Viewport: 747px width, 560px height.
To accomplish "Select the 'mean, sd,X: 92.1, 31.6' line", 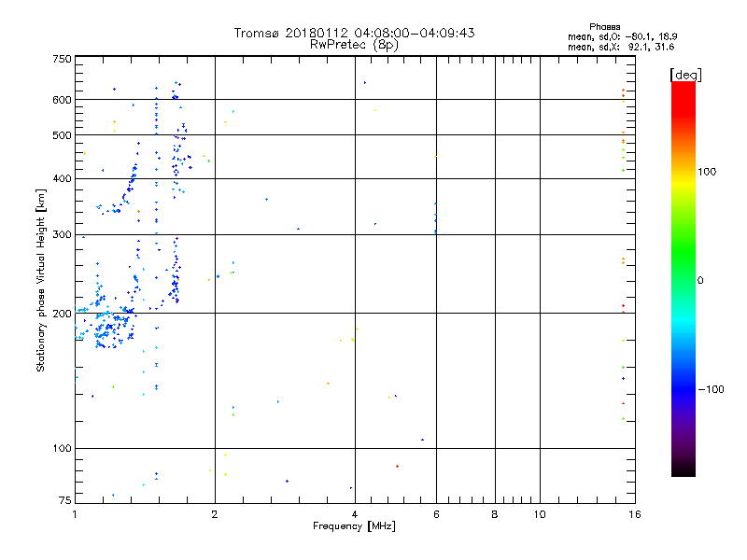I will pos(621,47).
